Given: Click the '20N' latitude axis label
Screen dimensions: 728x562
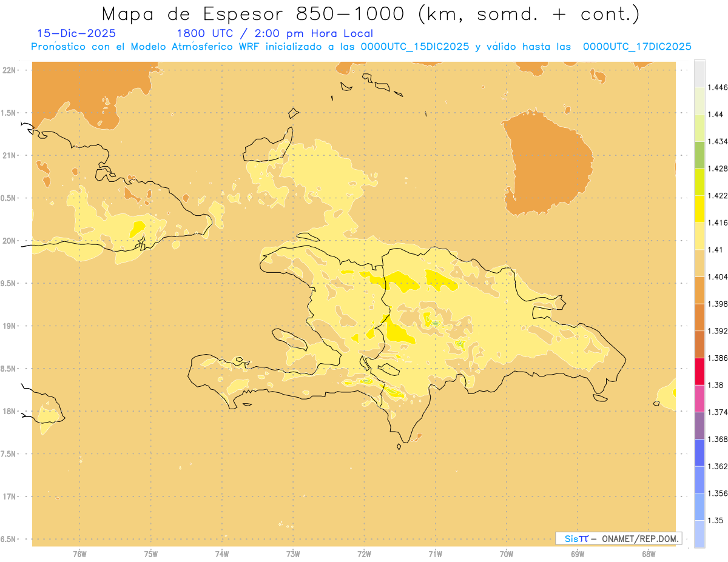Looking at the screenshot, I should [x=8, y=241].
